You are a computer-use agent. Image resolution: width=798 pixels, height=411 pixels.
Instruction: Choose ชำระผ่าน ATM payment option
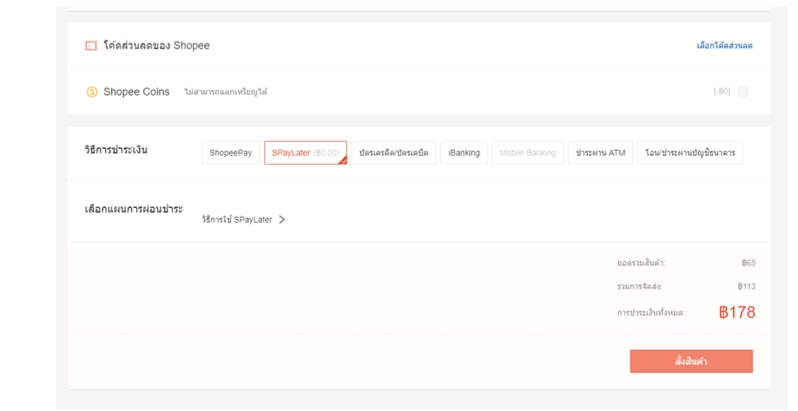click(x=601, y=153)
